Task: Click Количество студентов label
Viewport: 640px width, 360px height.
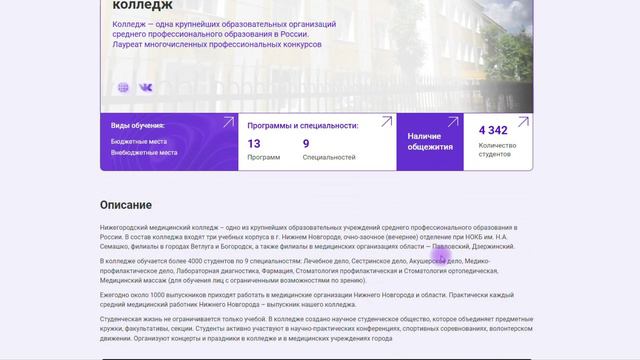Action: point(497,150)
